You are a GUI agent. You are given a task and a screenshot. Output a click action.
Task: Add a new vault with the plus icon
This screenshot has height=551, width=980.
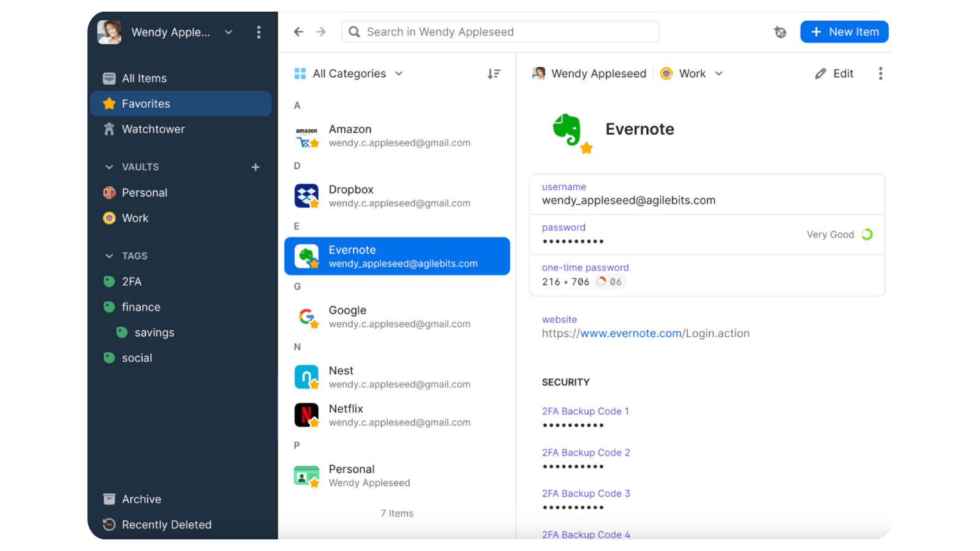255,167
